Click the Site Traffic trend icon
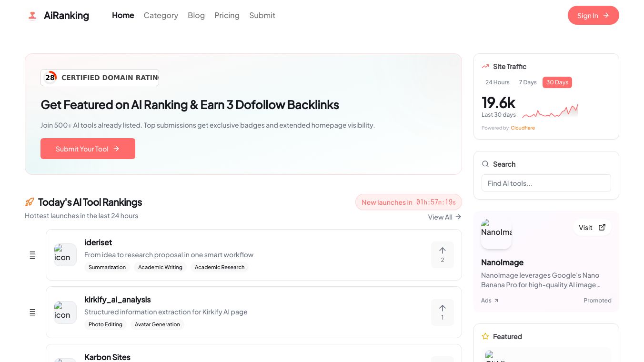 pos(485,66)
